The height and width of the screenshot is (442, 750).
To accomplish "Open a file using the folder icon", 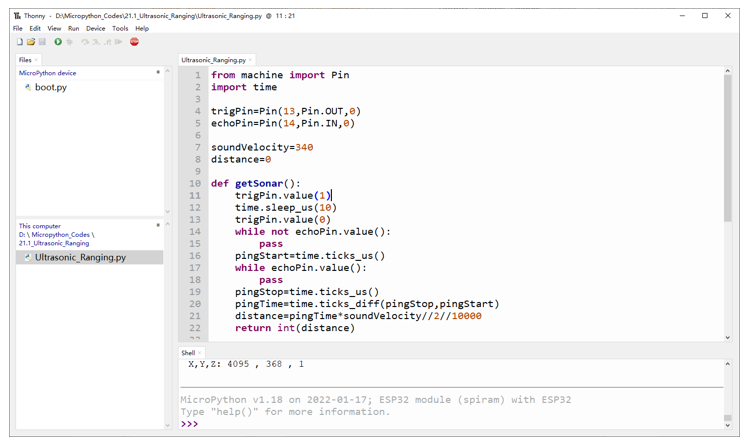I will pos(31,42).
